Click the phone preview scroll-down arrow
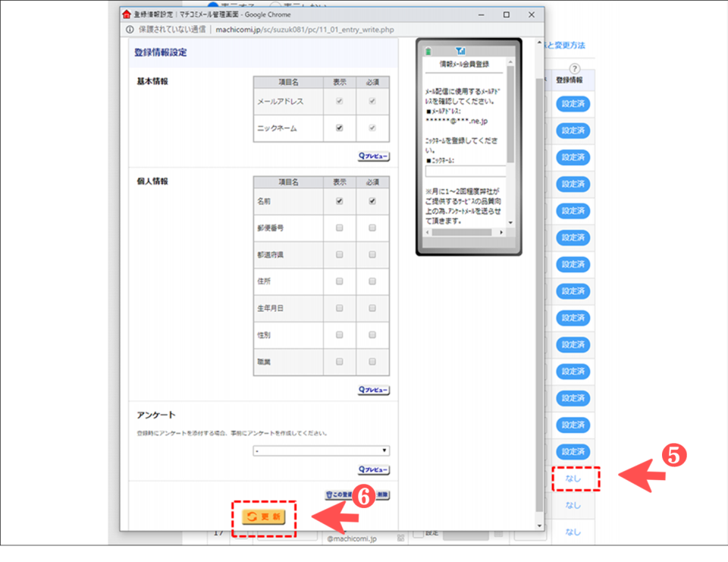 [510, 222]
